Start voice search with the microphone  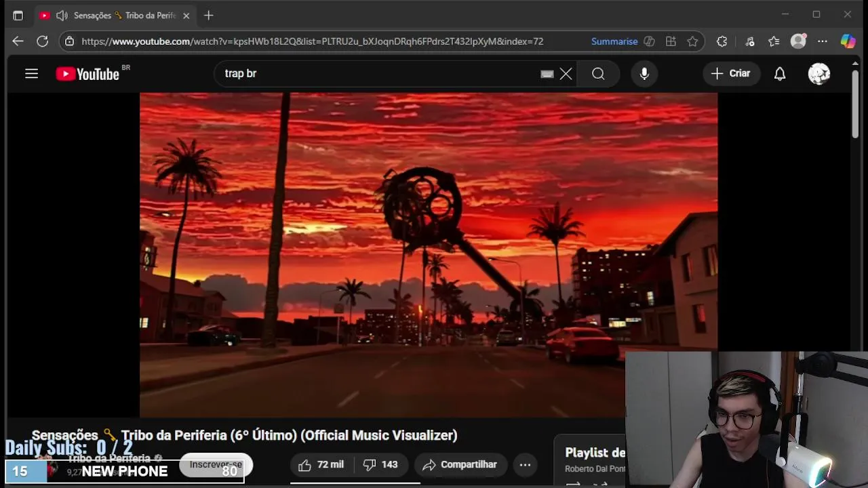(x=644, y=74)
